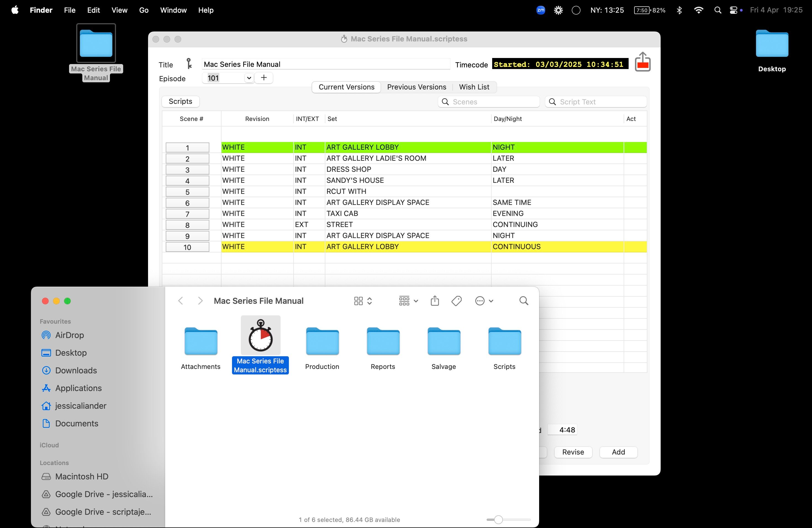Image resolution: width=812 pixels, height=528 pixels.
Task: Click the Finder share icon
Action: pos(434,301)
